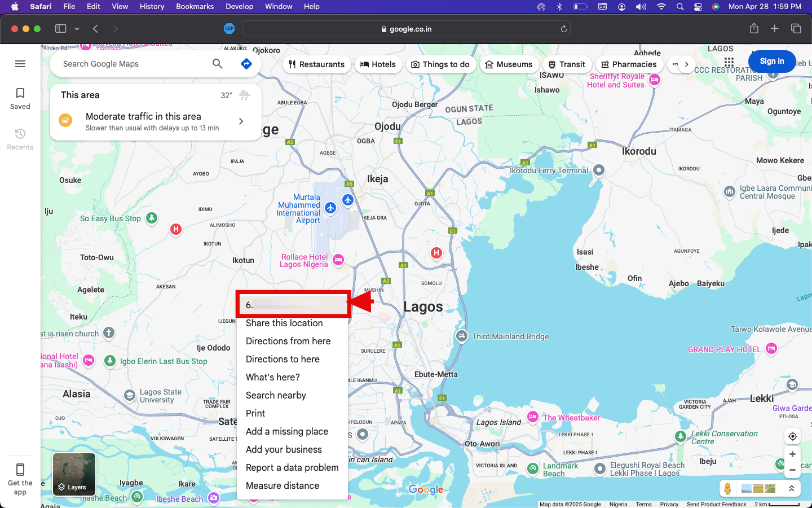812x508 pixels.
Task: Center map on your location
Action: pos(792,436)
